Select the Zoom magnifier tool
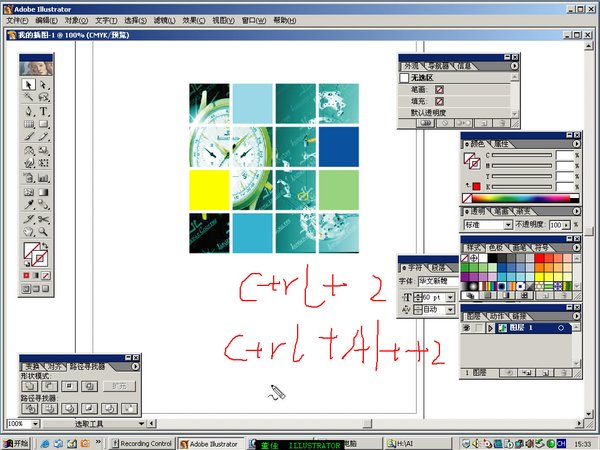600x450 pixels. click(43, 232)
